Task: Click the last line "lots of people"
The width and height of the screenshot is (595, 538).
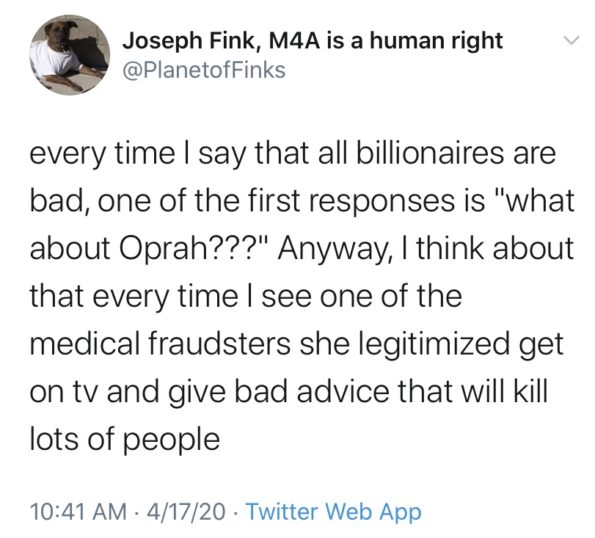Action: click(125, 440)
